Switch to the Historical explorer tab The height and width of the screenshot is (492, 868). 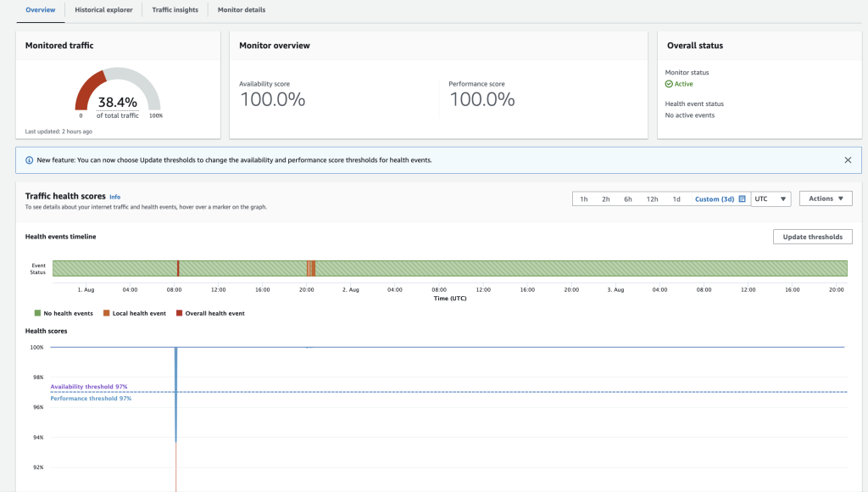point(103,10)
